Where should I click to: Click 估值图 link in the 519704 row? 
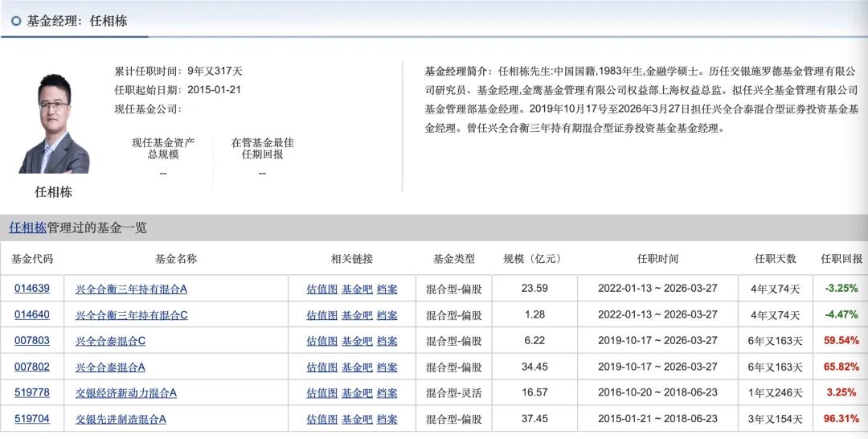tap(321, 419)
